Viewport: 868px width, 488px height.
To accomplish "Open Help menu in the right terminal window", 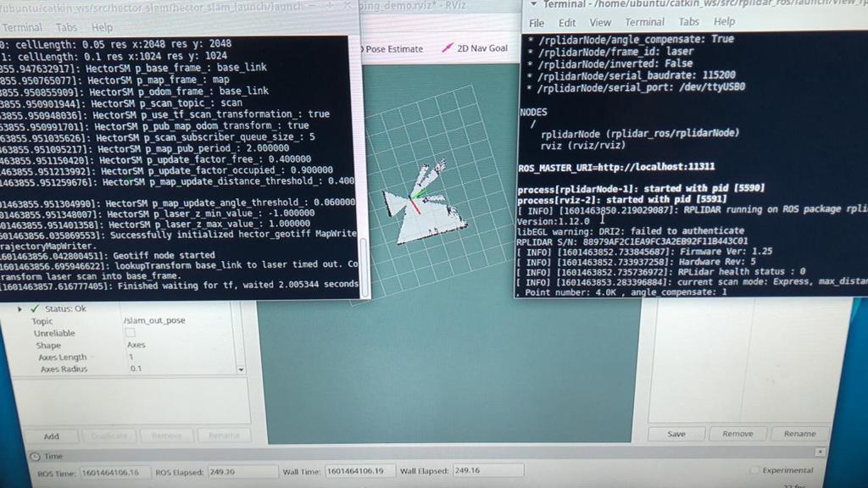I will pyautogui.click(x=724, y=21).
